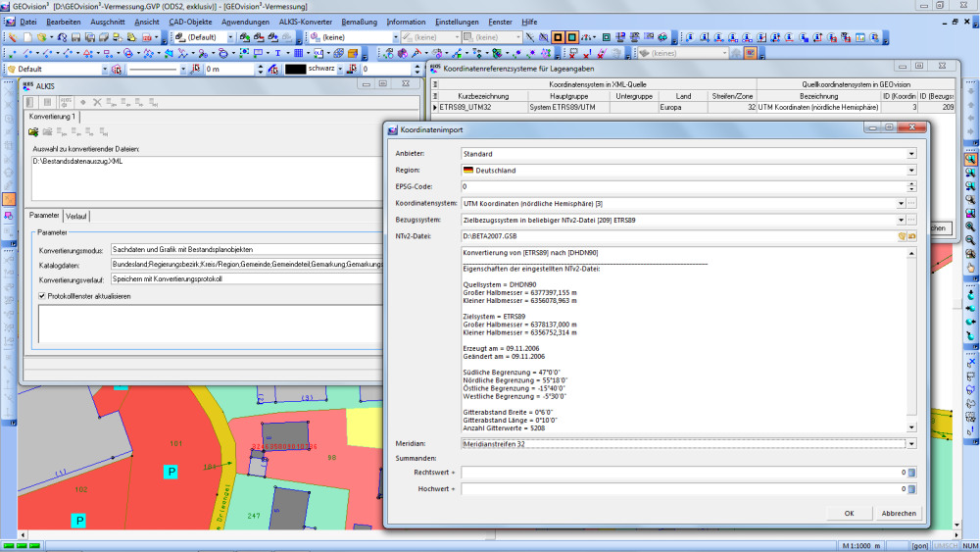Click the Konvertierungsmodus field in ALKIS window
Image resolution: width=980 pixels, height=552 pixels.
coord(247,249)
